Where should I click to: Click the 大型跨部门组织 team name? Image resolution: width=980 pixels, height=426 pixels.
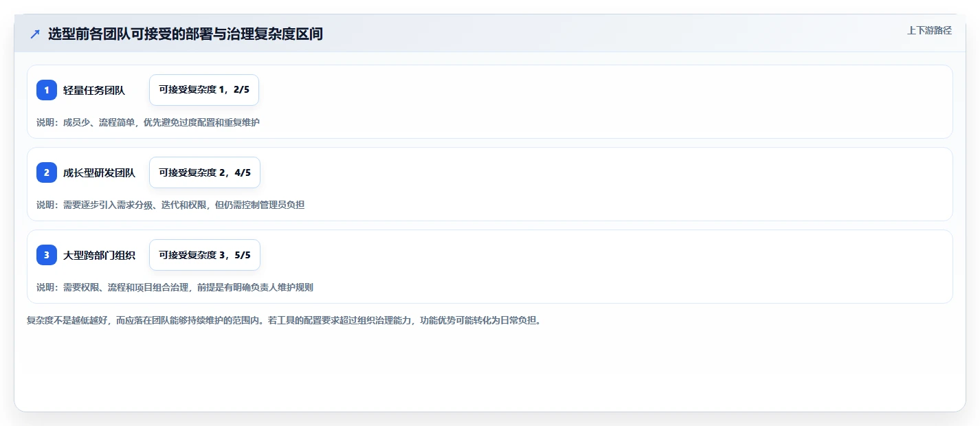[x=100, y=255]
